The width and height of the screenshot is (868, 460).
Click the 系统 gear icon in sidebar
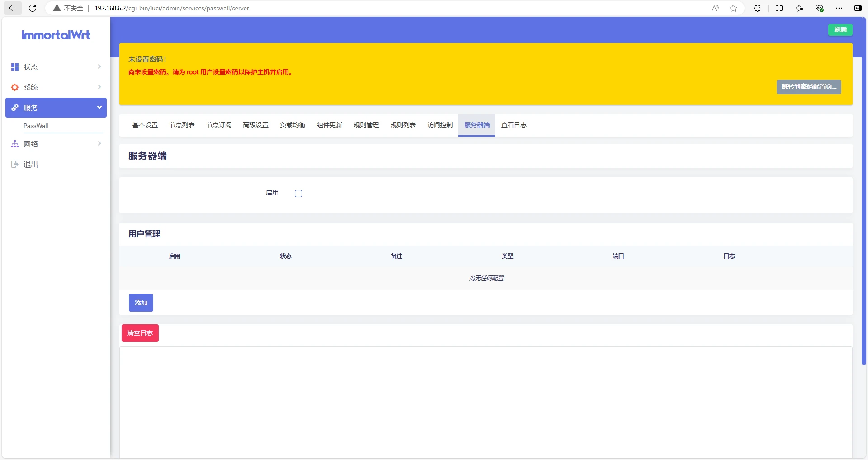15,87
